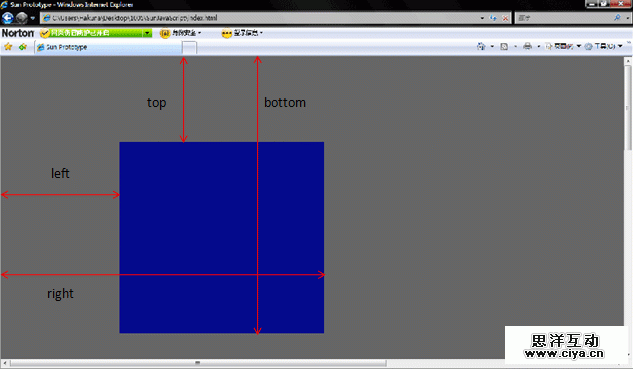The image size is (633, 369).
Task: Click the Home page icon
Action: (481, 46)
